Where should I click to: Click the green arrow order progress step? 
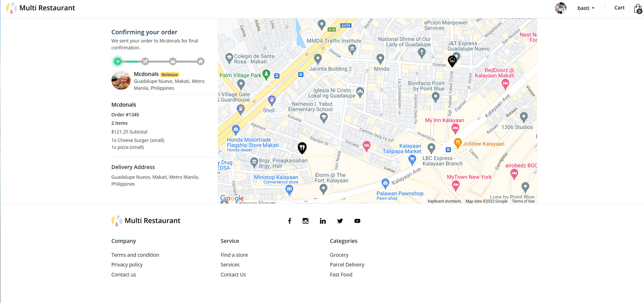coord(117,61)
